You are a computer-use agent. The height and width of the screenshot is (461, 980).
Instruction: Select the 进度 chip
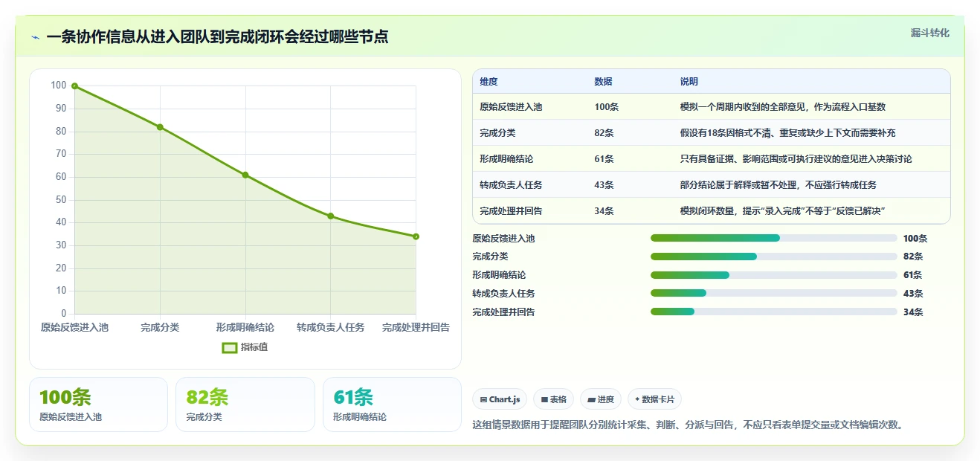pyautogui.click(x=601, y=399)
